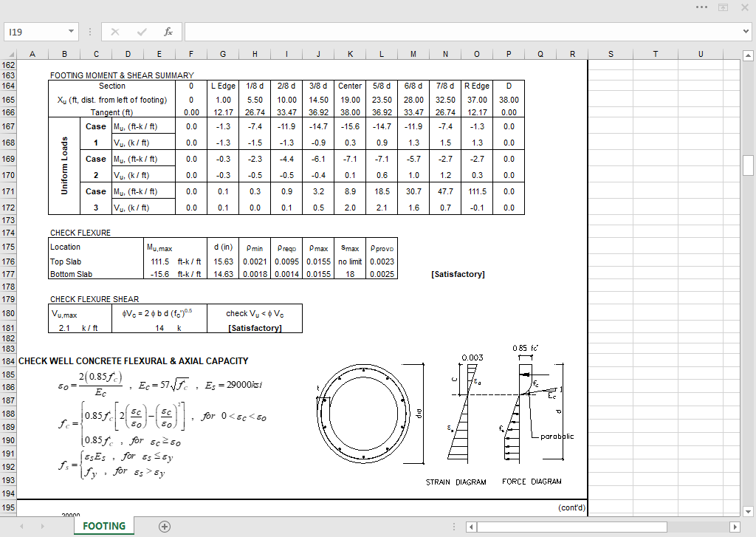Click the 30.7 moment value cell
756x537 pixels.
(x=413, y=191)
